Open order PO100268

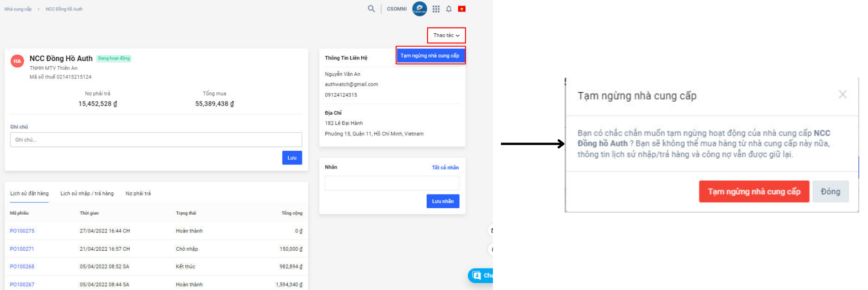pos(22,267)
